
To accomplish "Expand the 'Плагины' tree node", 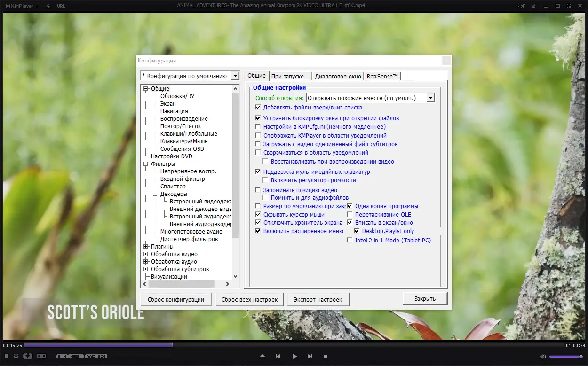I will (x=146, y=247).
